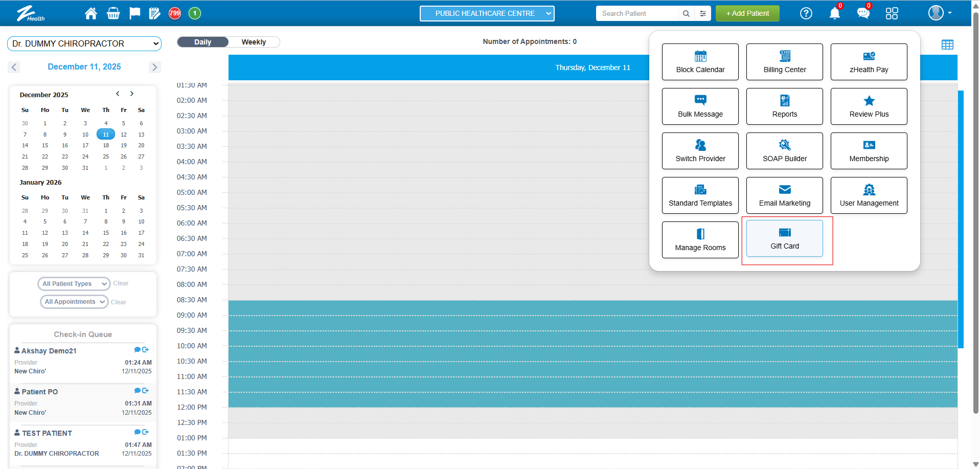Go to next day arrow
This screenshot has width=980, height=469.
pos(154,67)
